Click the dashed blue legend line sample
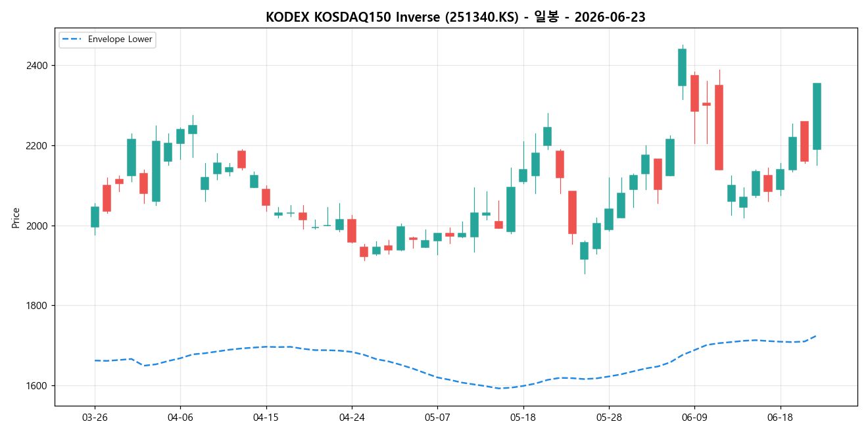Viewport: 868px width, 434px height. coord(72,39)
